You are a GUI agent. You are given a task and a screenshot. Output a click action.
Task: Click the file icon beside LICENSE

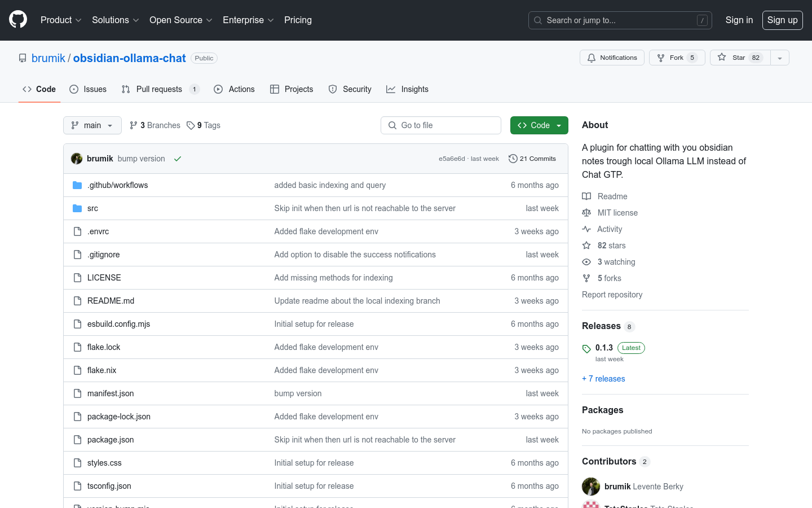point(77,278)
